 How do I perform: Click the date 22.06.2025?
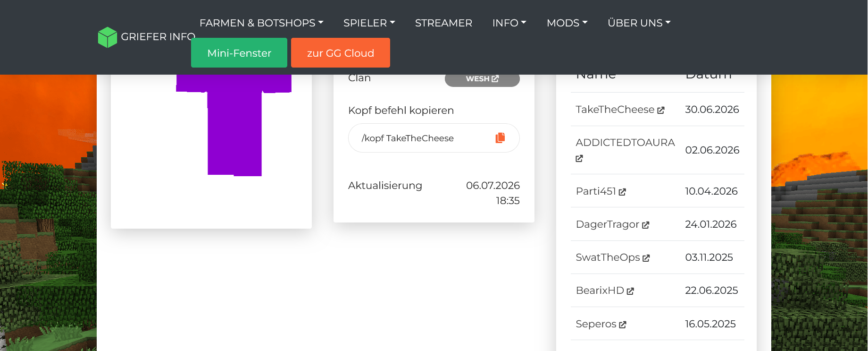pos(711,291)
